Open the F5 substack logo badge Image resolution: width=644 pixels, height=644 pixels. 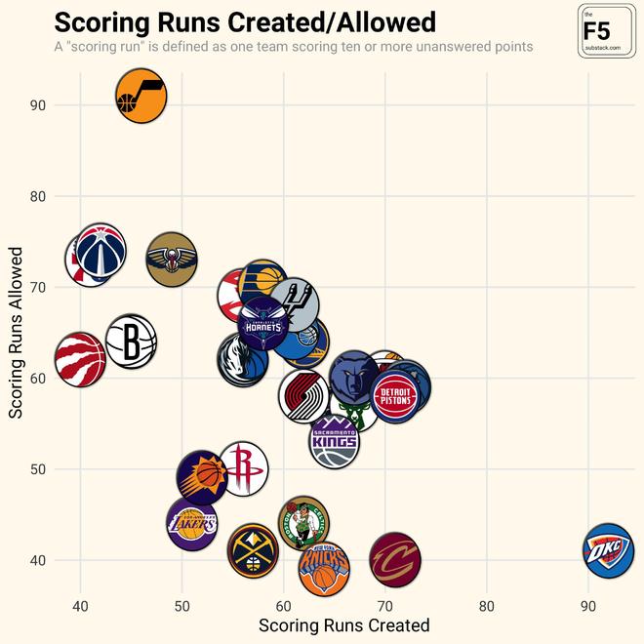tap(607, 31)
